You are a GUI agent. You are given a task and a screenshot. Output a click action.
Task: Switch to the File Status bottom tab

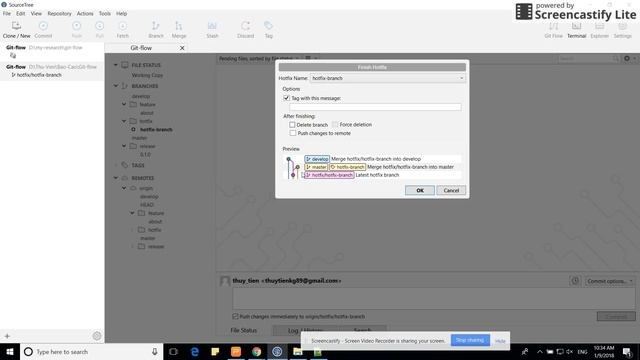pos(244,330)
